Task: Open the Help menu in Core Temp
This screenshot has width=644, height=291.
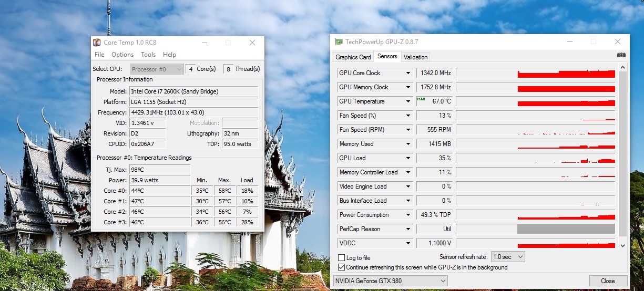Action: [169, 55]
